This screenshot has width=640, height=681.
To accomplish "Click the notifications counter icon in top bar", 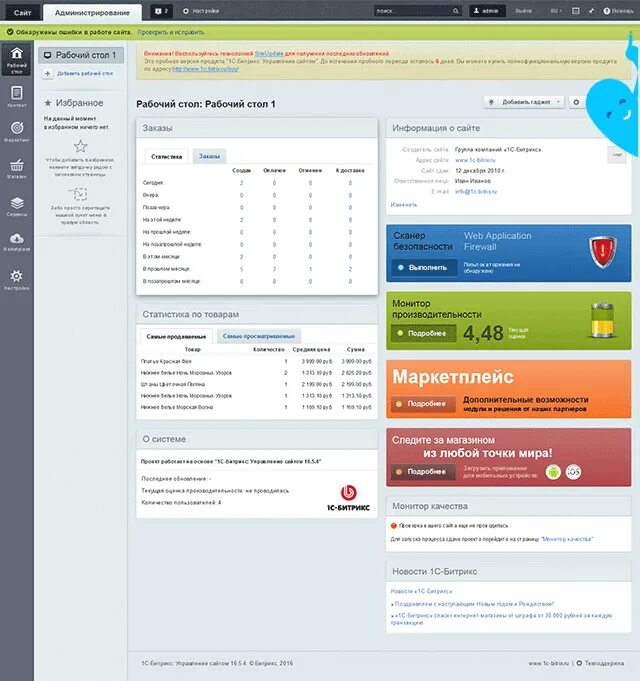I will coord(161,11).
